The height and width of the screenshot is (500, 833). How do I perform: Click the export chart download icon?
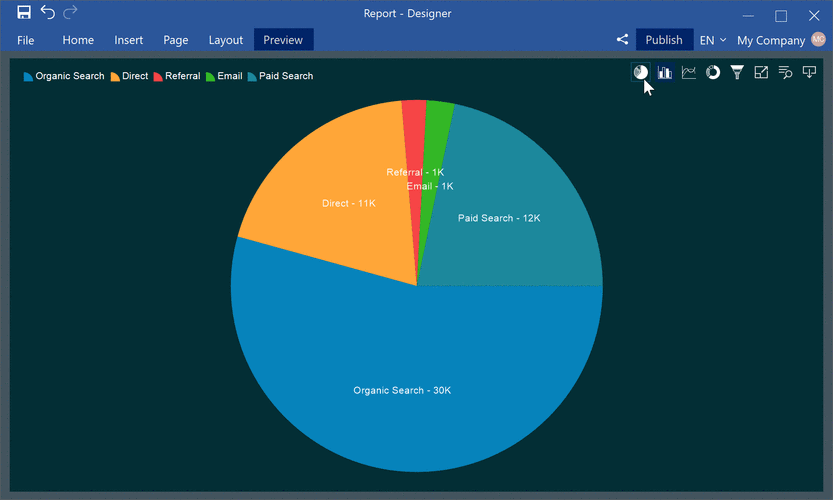tap(809, 72)
